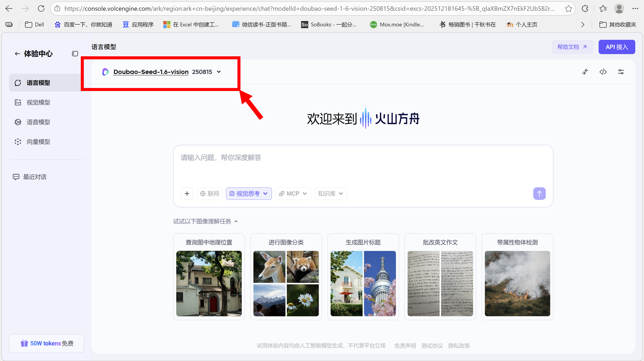Go back with the 体验中心 arrow

pos(17,54)
